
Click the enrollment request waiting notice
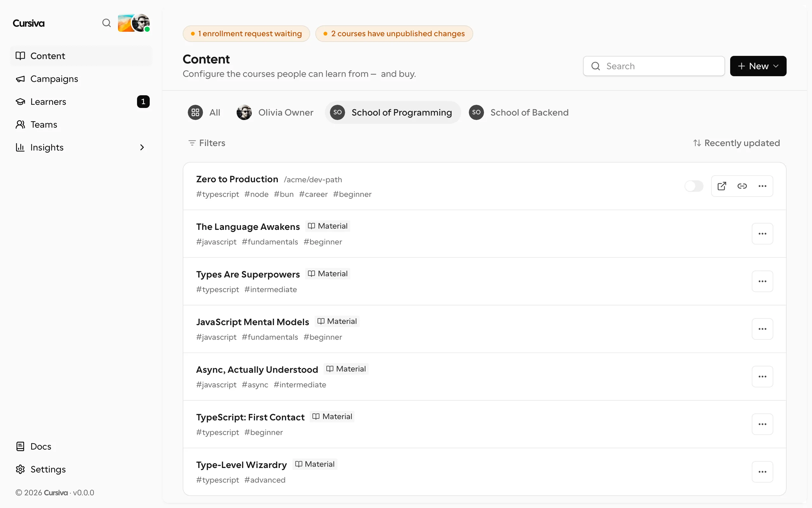pyautogui.click(x=246, y=34)
